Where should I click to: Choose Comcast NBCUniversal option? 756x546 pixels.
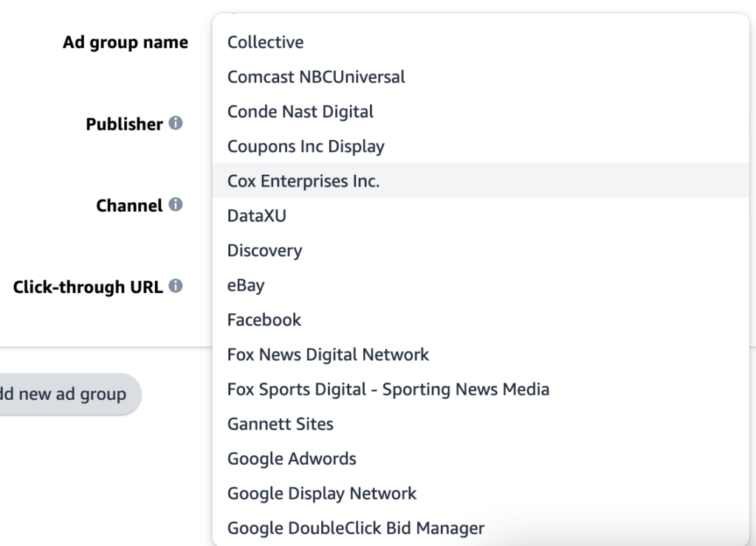(x=316, y=77)
